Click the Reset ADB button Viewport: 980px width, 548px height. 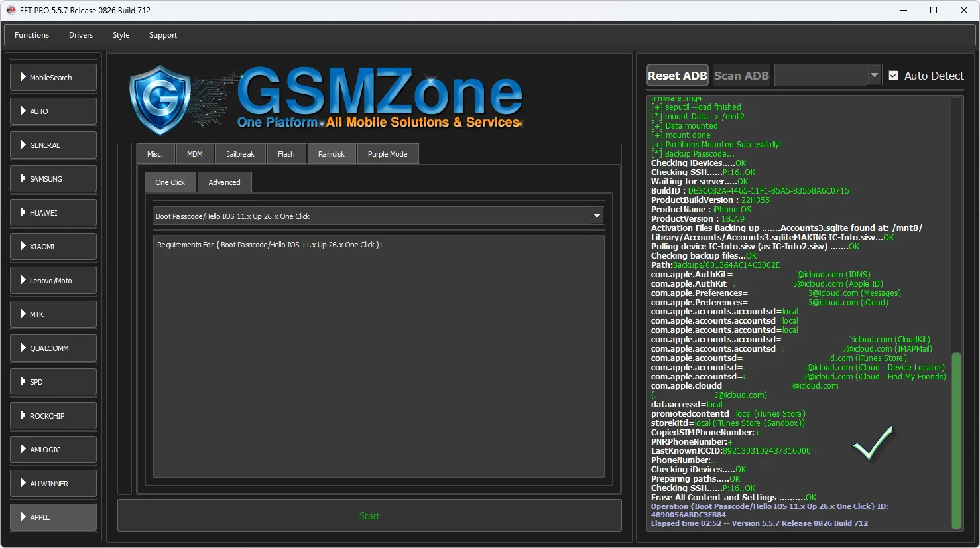click(678, 76)
